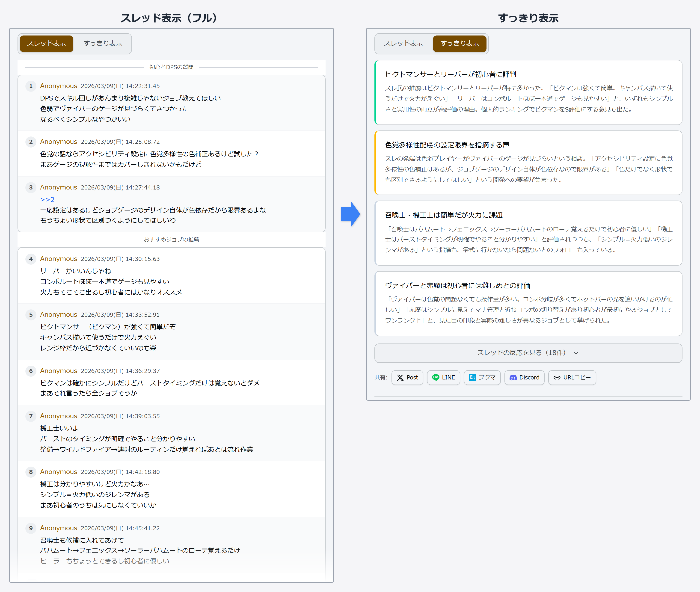Click the Discord share icon
Screen dimensions: 700x592
click(513, 378)
